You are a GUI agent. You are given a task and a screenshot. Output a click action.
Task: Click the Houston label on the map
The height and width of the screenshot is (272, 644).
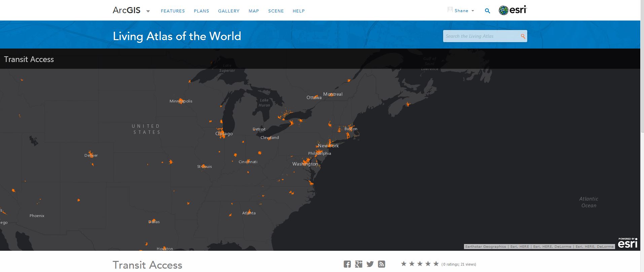pyautogui.click(x=165, y=249)
